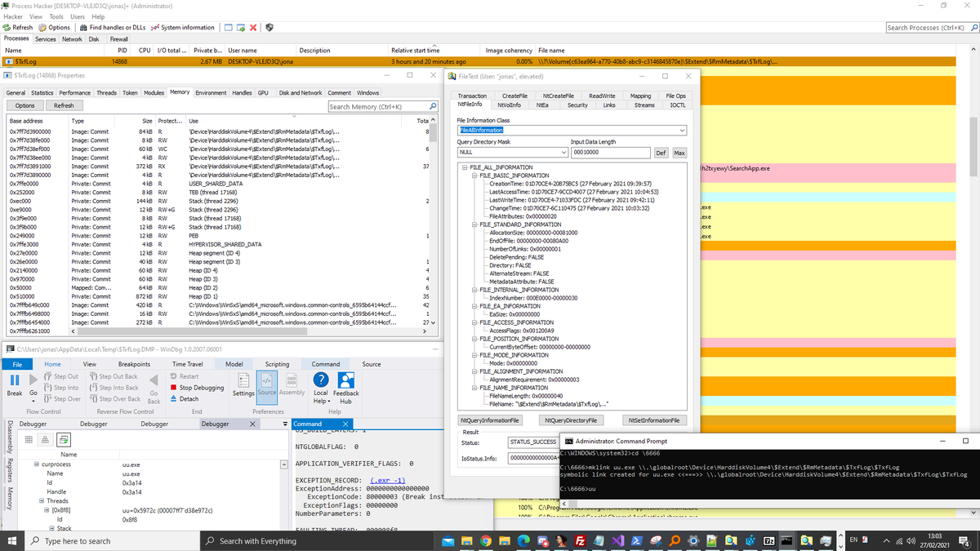Collapse FILE_BASIC_INFORMATION tree node
The image size is (980, 551).
[x=475, y=176]
